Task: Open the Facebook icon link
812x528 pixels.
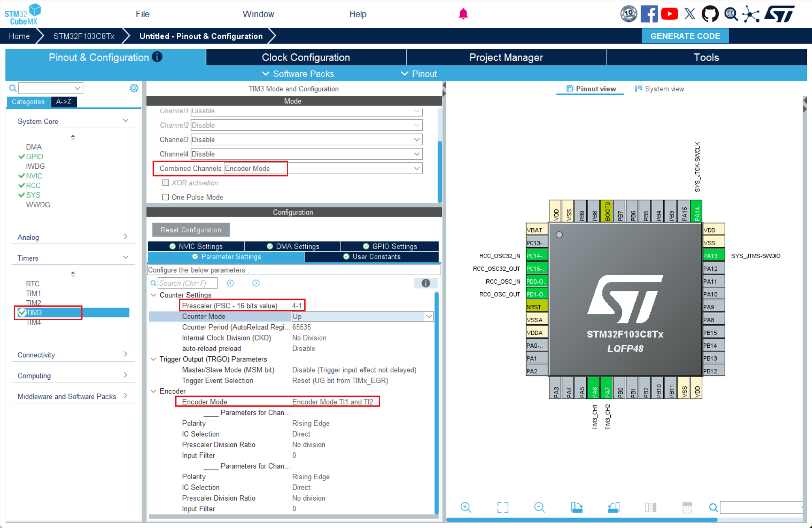Action: pyautogui.click(x=649, y=14)
